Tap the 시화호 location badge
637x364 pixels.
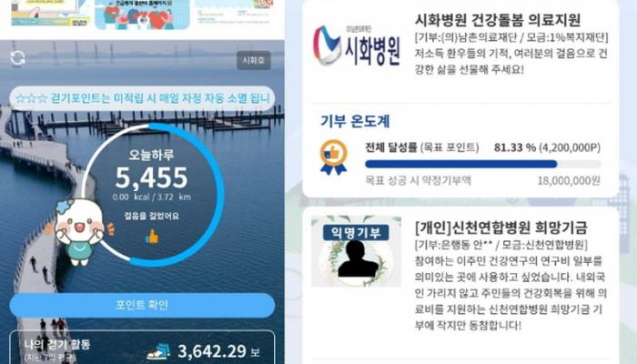254,60
